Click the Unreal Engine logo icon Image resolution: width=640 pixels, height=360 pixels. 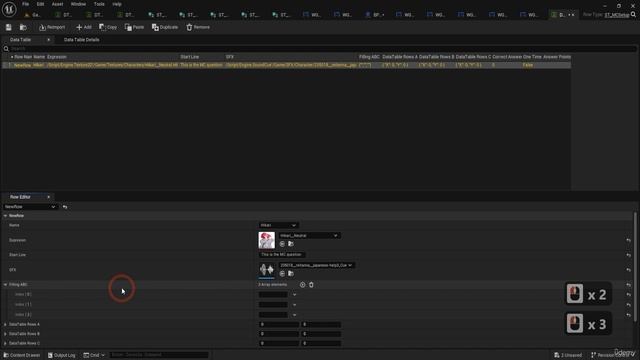9,9
